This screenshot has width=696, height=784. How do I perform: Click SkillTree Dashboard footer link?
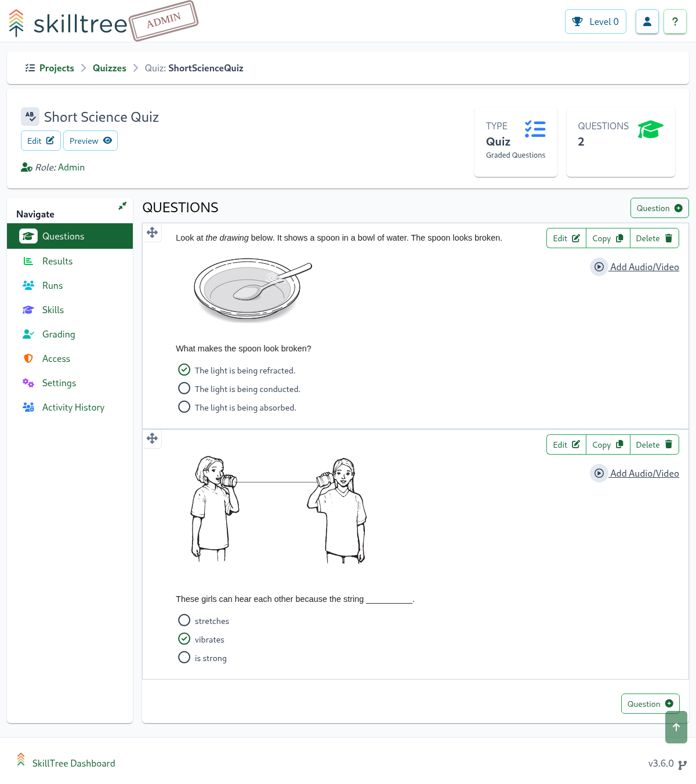pyautogui.click(x=74, y=763)
